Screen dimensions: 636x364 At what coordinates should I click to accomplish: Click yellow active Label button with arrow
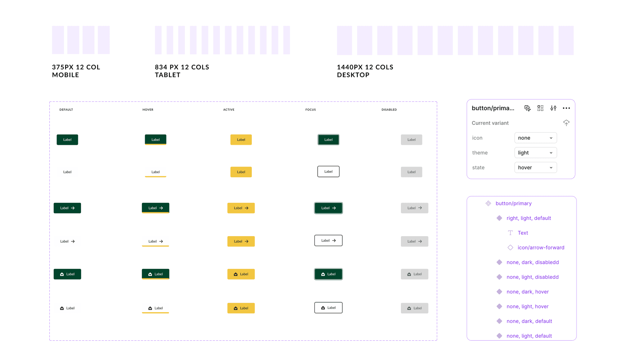click(x=241, y=208)
